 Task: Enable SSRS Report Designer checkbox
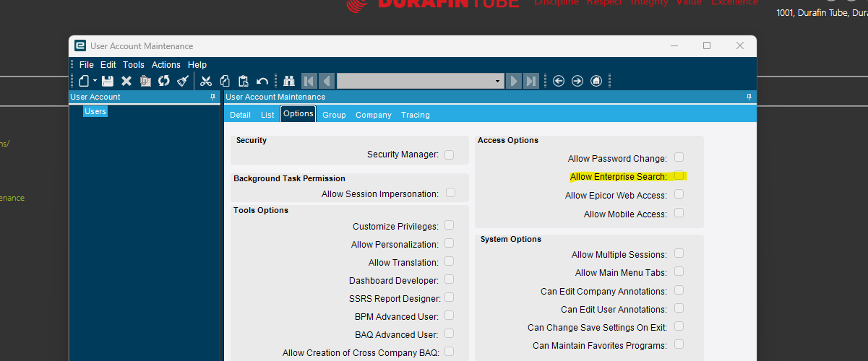pyautogui.click(x=450, y=297)
